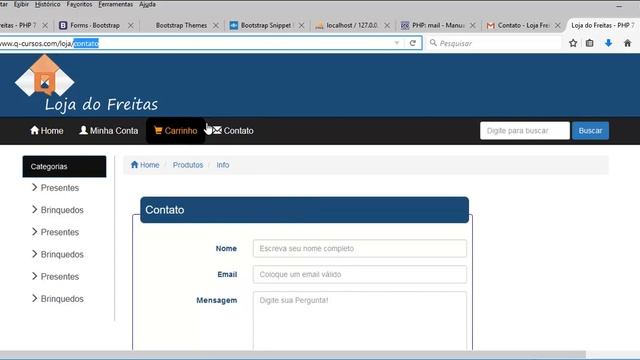Viewport: 640px width, 360px height.
Task: Open the bookmarks list icon
Action: [589, 43]
